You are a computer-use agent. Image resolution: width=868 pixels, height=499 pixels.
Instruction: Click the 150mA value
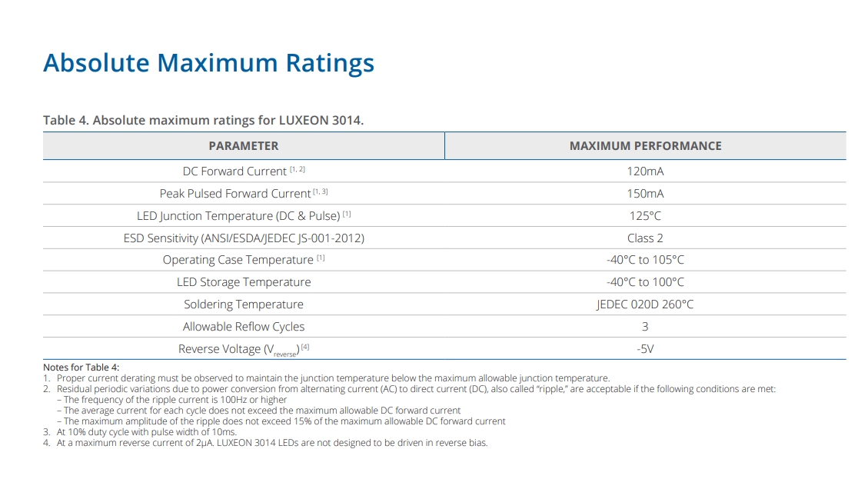tap(646, 193)
